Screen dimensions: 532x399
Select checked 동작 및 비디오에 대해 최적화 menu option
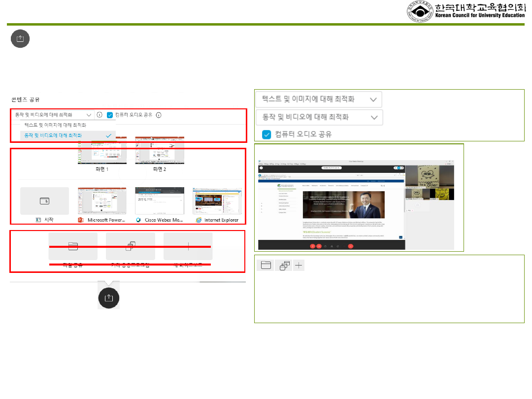67,135
